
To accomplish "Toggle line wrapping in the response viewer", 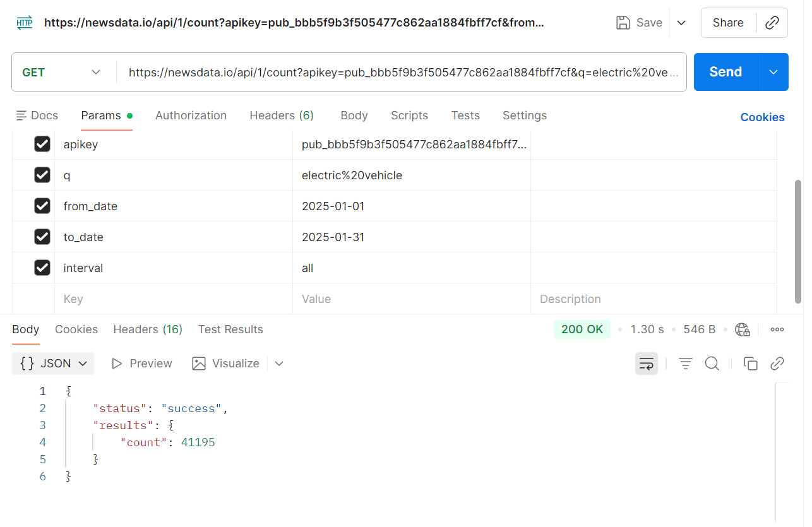I will (646, 364).
